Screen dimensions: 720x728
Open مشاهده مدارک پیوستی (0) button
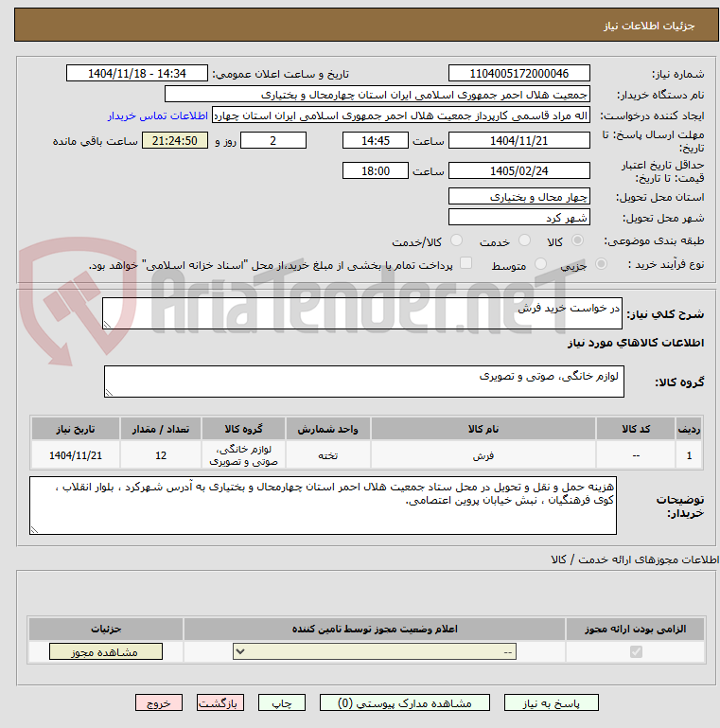pyautogui.click(x=405, y=703)
